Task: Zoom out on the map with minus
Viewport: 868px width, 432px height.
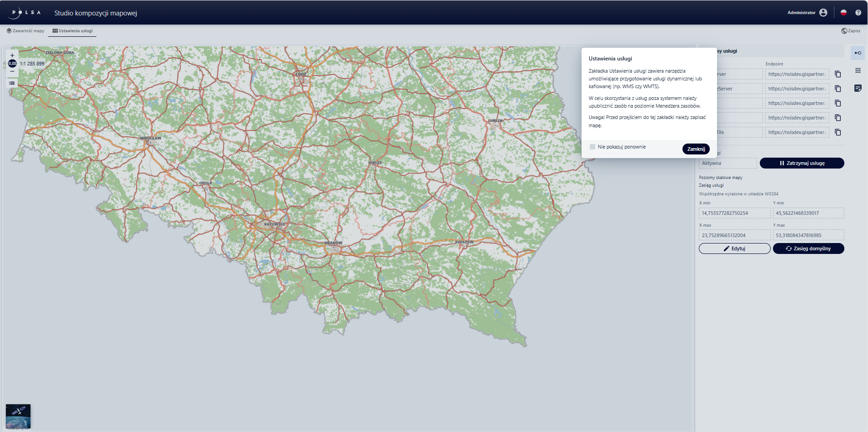Action: [x=12, y=72]
